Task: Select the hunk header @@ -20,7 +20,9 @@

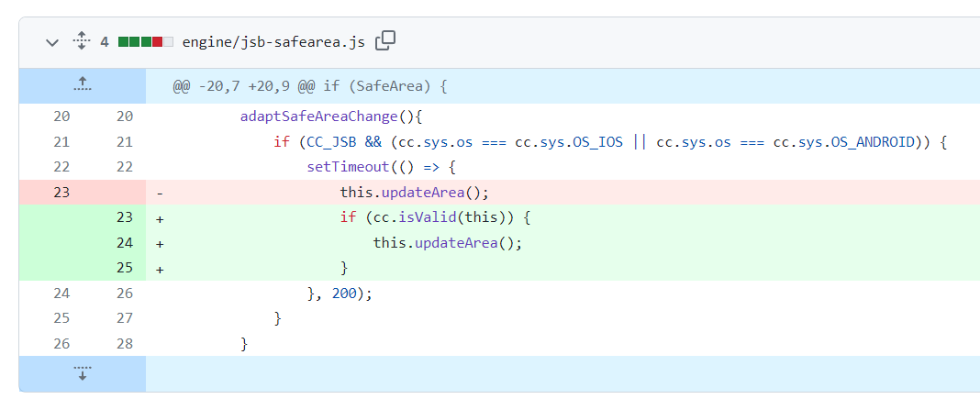Action: pos(309,87)
